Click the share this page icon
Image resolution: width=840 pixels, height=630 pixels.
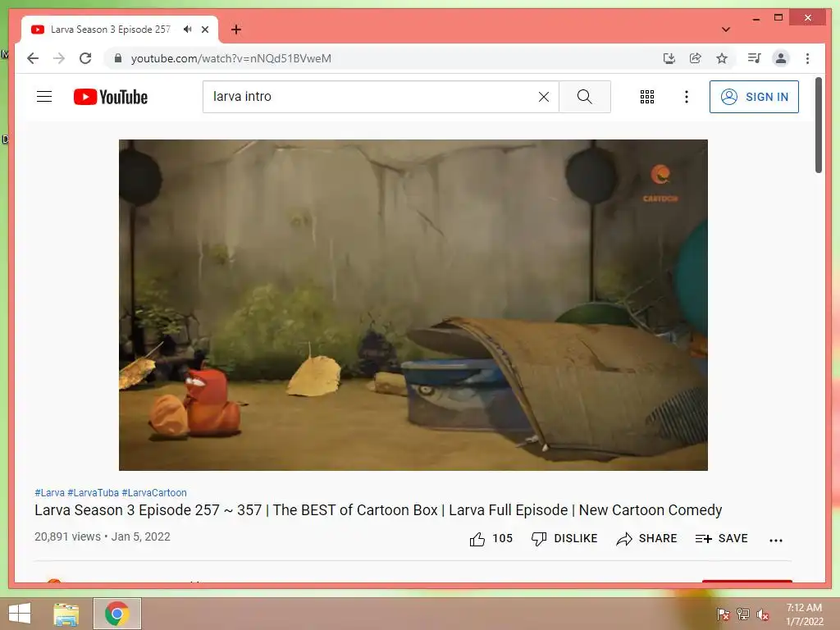696,58
